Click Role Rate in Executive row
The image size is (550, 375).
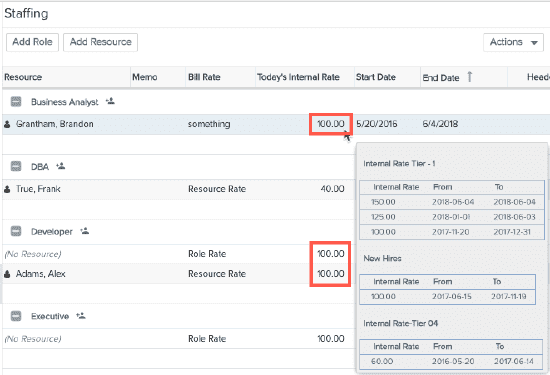207,339
